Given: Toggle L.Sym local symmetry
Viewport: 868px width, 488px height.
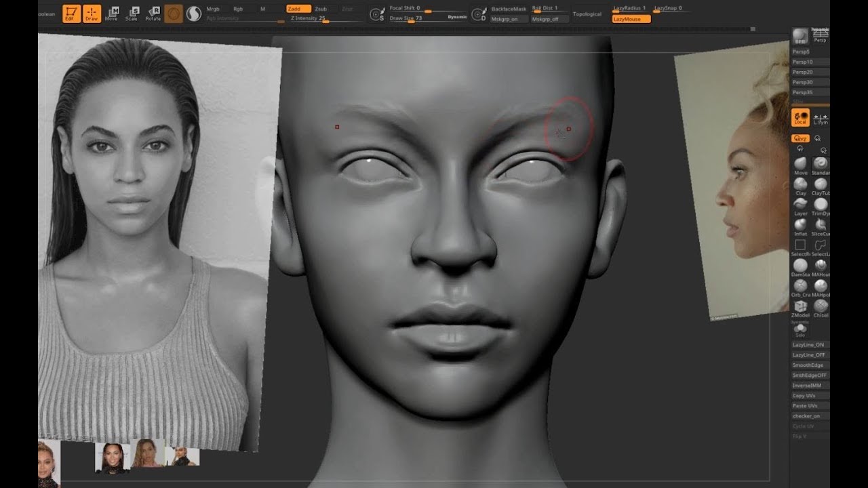Looking at the screenshot, I should tap(821, 119).
